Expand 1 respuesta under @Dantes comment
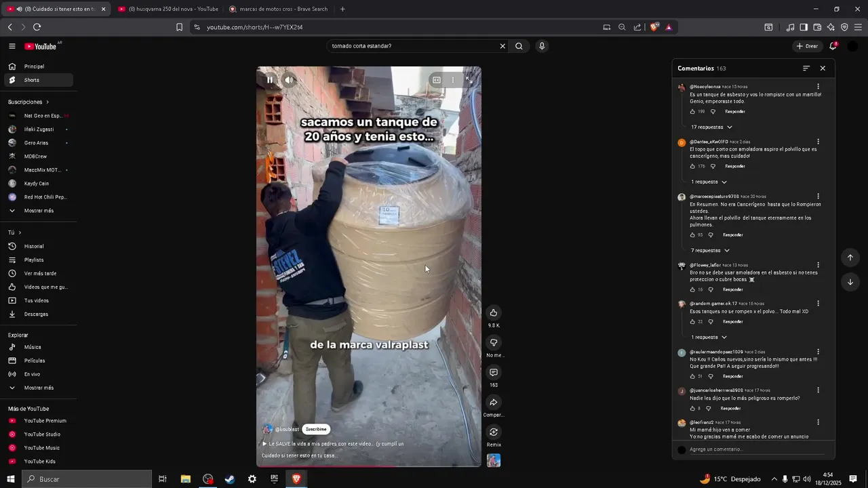This screenshot has width=868, height=488. (x=709, y=182)
